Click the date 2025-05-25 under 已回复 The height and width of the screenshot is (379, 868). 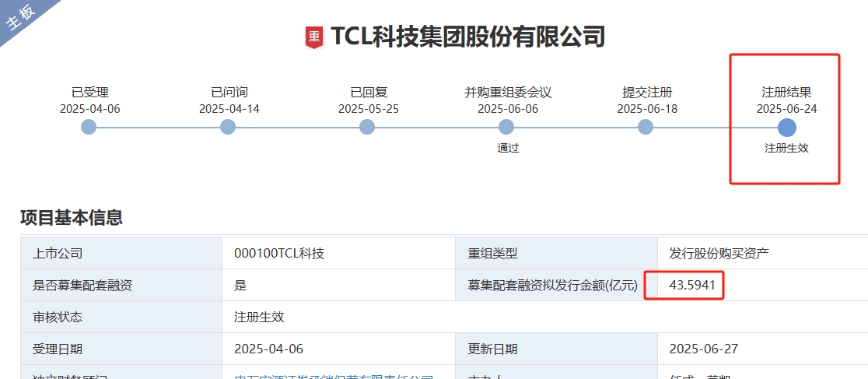369,109
